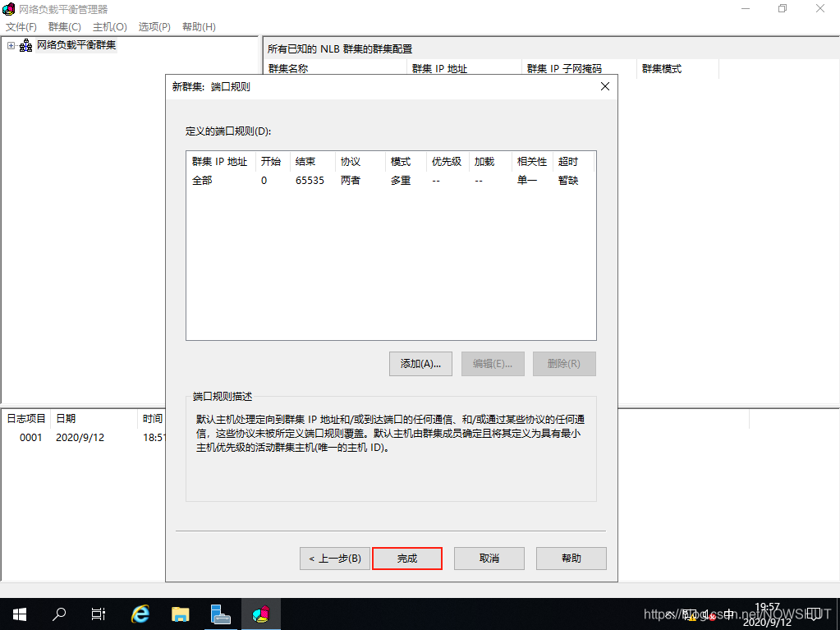Screen dimensions: 840x630
Task: Select the port rule row 0 to 65535
Action: 386,181
